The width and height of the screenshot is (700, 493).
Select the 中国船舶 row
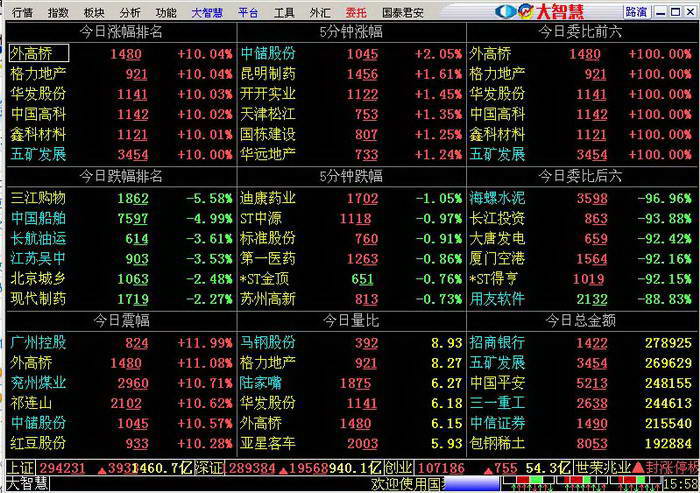[x=121, y=218]
